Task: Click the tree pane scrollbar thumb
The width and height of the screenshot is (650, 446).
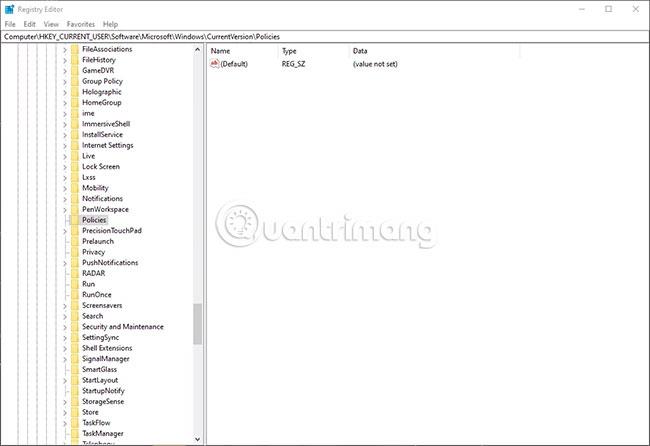Action: 197,324
